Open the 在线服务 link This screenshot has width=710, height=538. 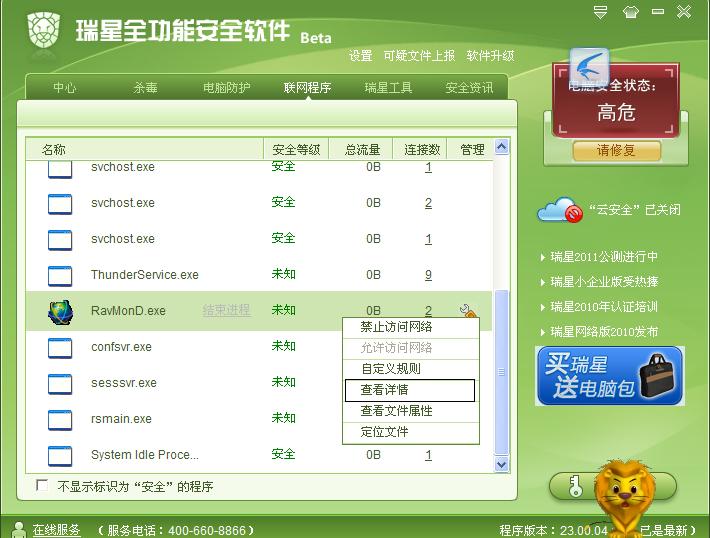click(57, 530)
